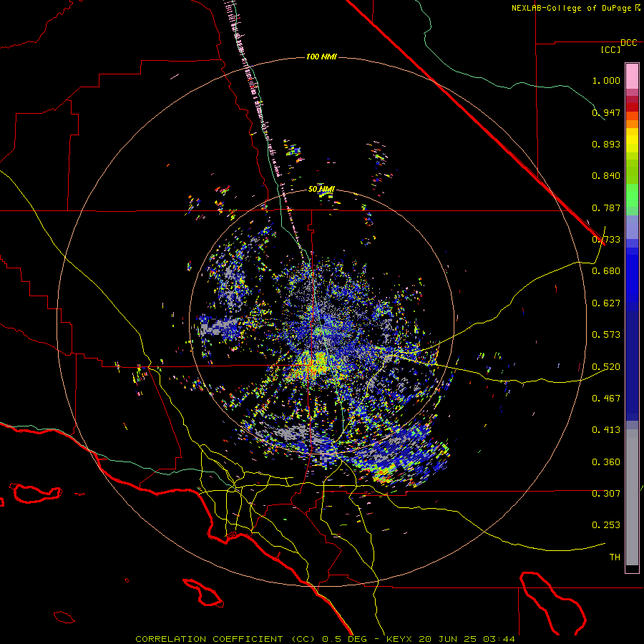Image resolution: width=644 pixels, height=644 pixels.
Task: Select the 0.413 scale value
Action: 606,430
